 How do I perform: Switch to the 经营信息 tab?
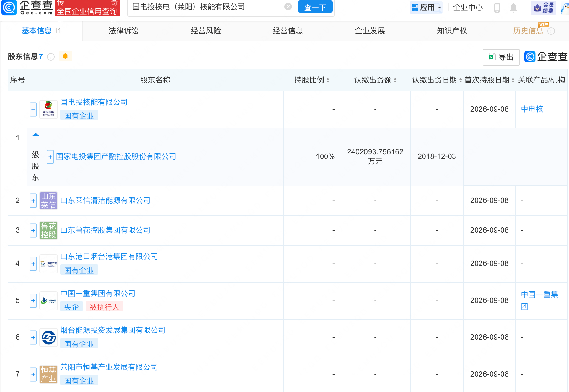[288, 31]
